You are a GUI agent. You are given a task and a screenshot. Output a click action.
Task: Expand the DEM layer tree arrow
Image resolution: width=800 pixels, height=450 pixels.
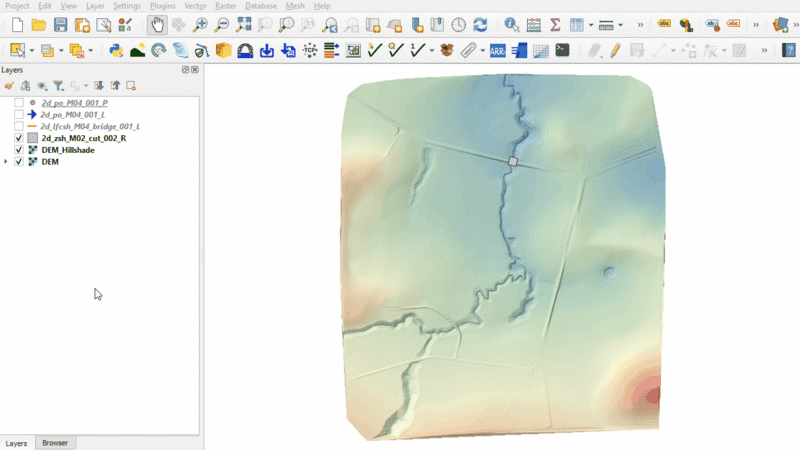pos(7,162)
